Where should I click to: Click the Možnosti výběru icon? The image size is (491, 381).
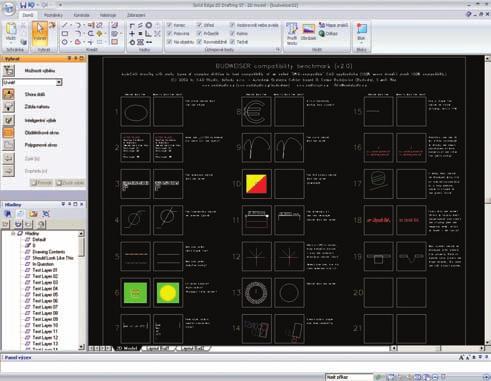pos(9,71)
